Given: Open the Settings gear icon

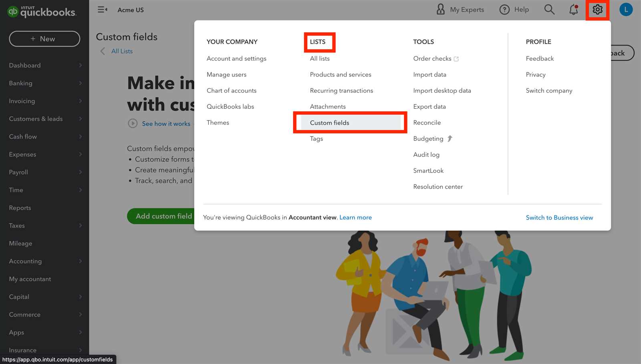Looking at the screenshot, I should pyautogui.click(x=597, y=10).
